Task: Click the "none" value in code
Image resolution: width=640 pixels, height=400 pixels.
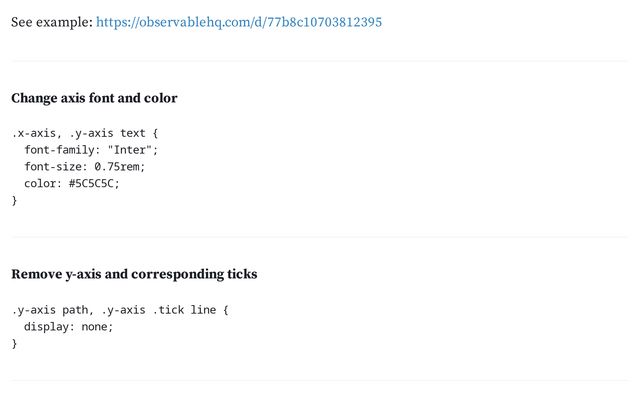Action: pyautogui.click(x=94, y=327)
